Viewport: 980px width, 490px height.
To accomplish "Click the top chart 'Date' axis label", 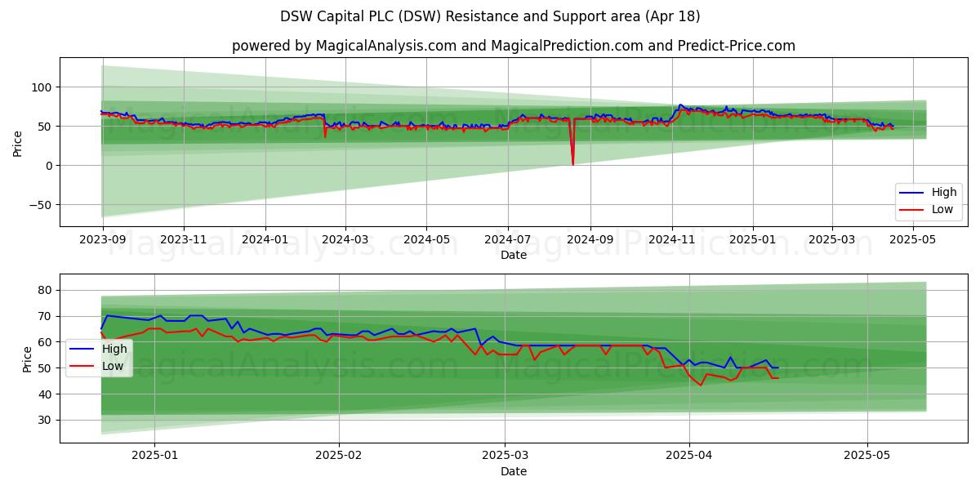I will [514, 256].
